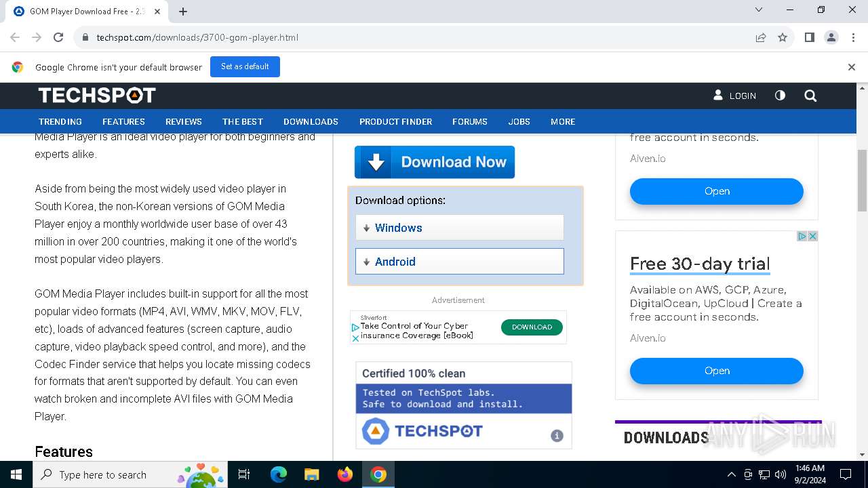Click the lower Aiven Open button
The width and height of the screenshot is (868, 488).
pyautogui.click(x=717, y=371)
